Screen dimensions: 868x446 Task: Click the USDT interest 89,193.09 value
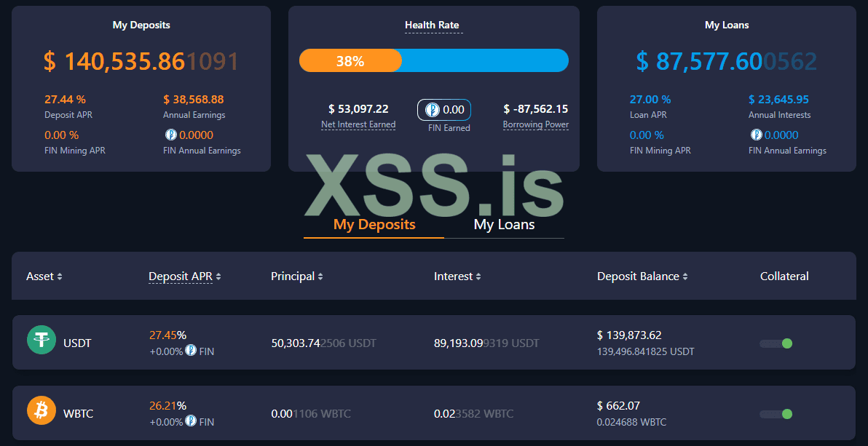click(486, 343)
